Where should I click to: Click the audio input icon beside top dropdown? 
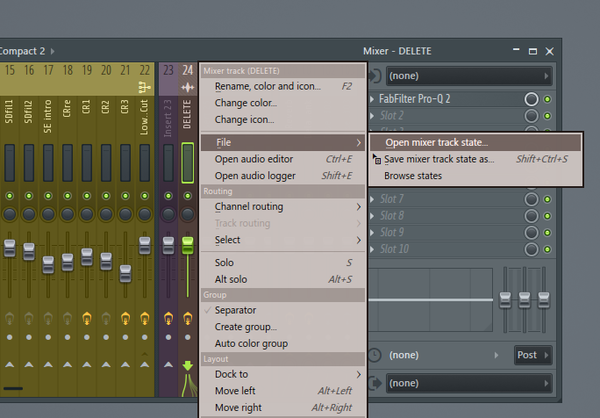click(x=375, y=76)
